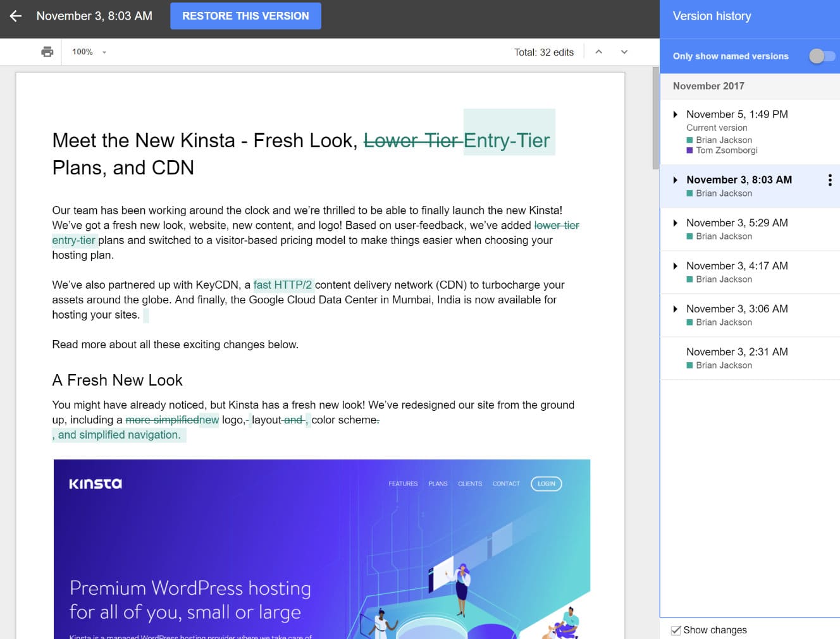
Task: Expand the November 5, 1:49 PM version details
Action: pyautogui.click(x=676, y=114)
